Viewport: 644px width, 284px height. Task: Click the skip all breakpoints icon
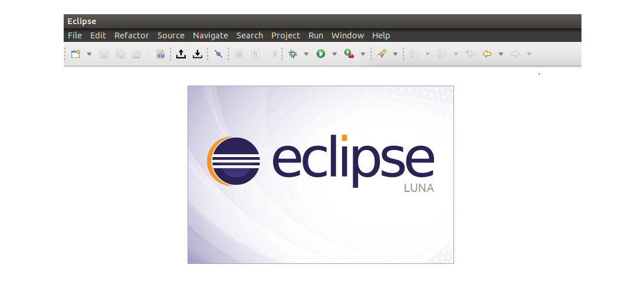click(218, 54)
